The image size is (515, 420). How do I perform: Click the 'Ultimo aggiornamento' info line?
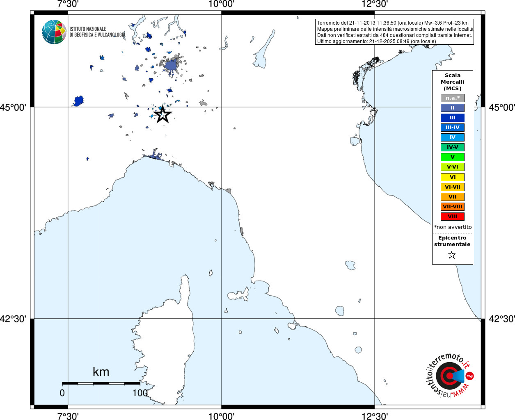(377, 41)
